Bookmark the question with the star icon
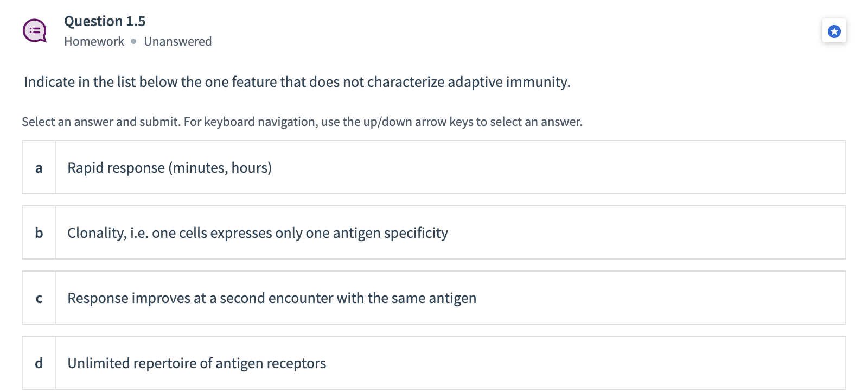The image size is (868, 391). (x=834, y=31)
